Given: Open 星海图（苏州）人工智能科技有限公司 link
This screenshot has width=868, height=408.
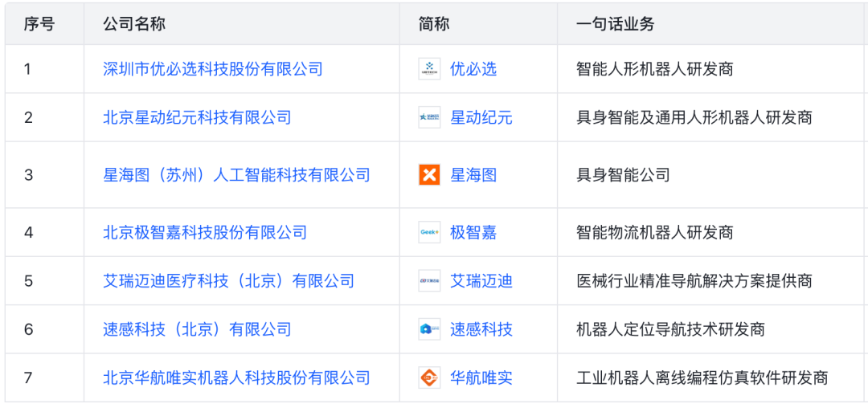Looking at the screenshot, I should pos(236,175).
